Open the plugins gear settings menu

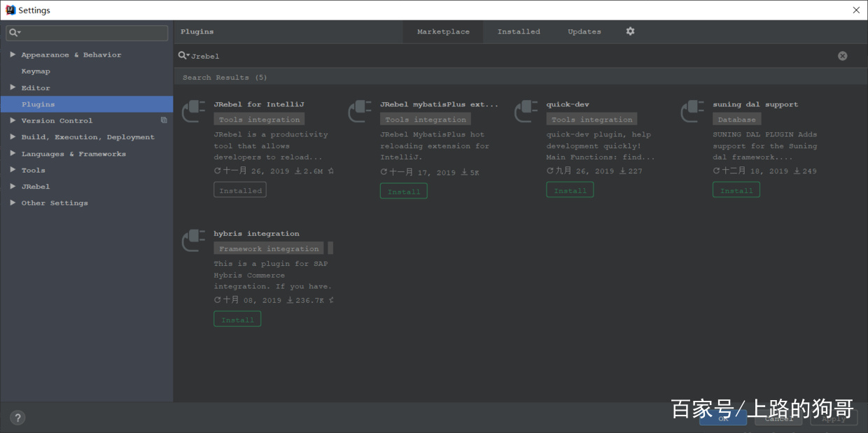(x=630, y=31)
